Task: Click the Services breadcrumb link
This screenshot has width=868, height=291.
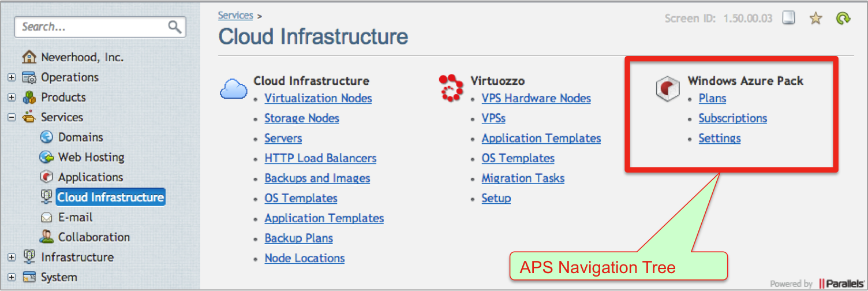Action: click(235, 16)
